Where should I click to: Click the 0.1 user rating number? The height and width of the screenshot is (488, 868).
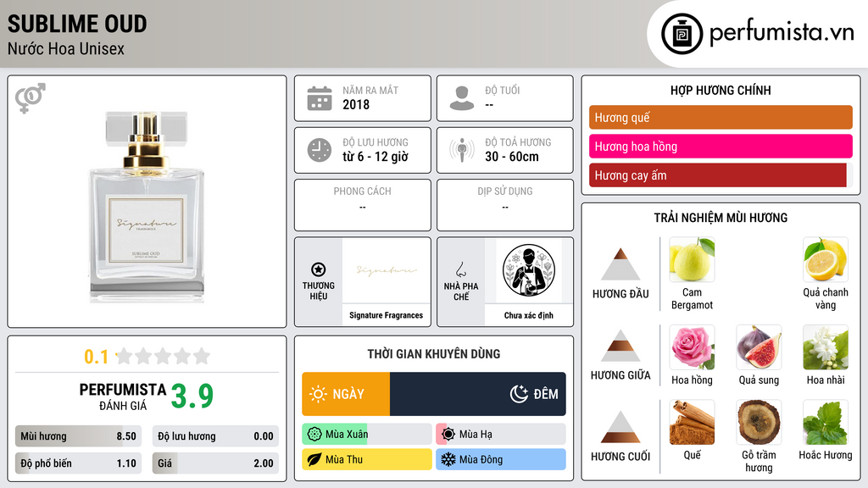[96, 357]
